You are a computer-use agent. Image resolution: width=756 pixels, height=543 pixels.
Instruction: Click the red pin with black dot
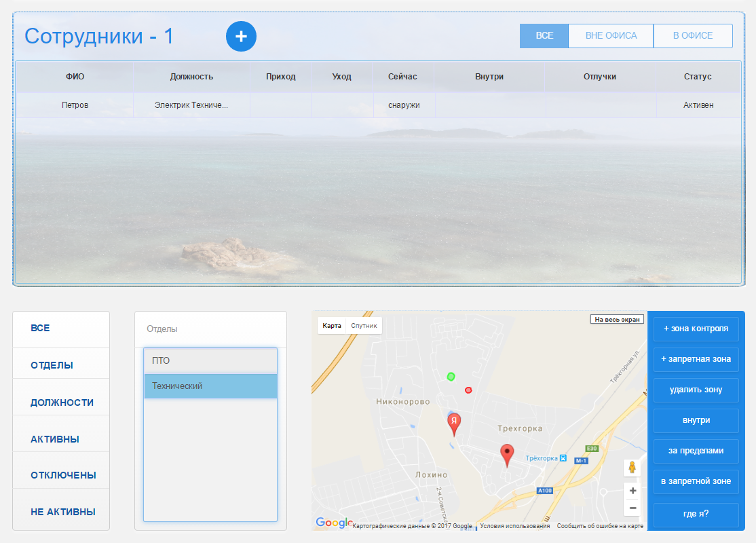[x=507, y=455]
